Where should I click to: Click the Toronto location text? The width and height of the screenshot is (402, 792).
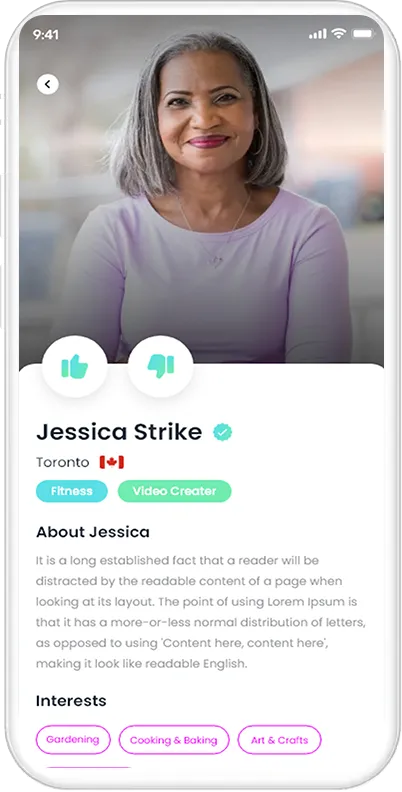(x=63, y=462)
